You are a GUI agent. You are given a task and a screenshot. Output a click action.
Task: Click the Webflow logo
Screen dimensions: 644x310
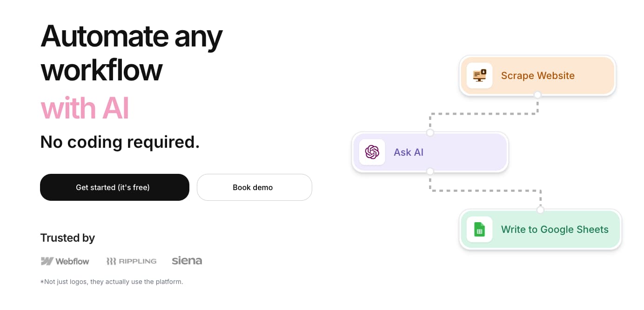point(65,261)
